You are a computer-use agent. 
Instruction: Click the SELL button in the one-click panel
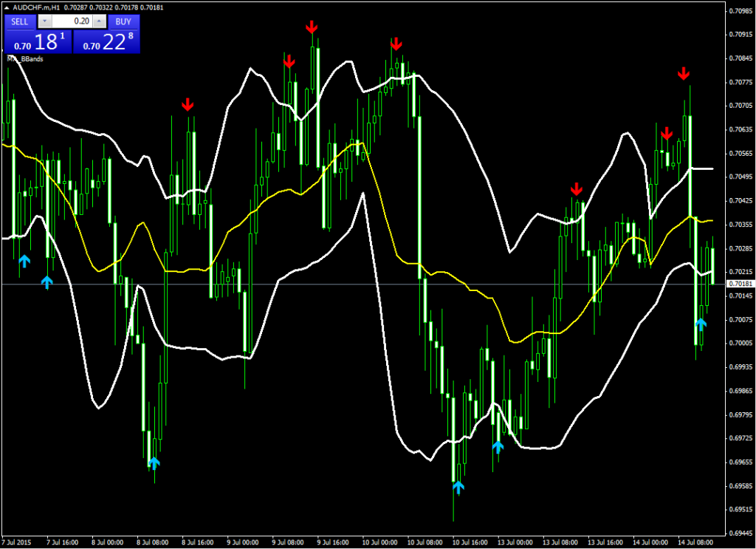pos(19,21)
